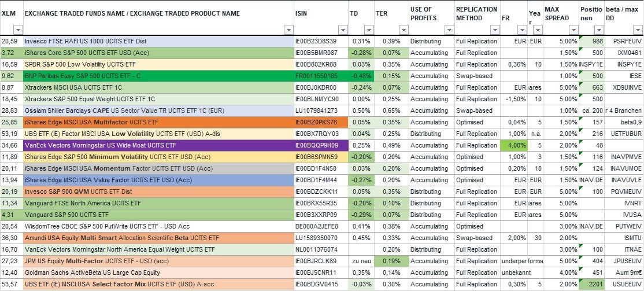Open the Max Spread filter dropdown
The height and width of the screenshot is (291, 644).
click(x=573, y=30)
